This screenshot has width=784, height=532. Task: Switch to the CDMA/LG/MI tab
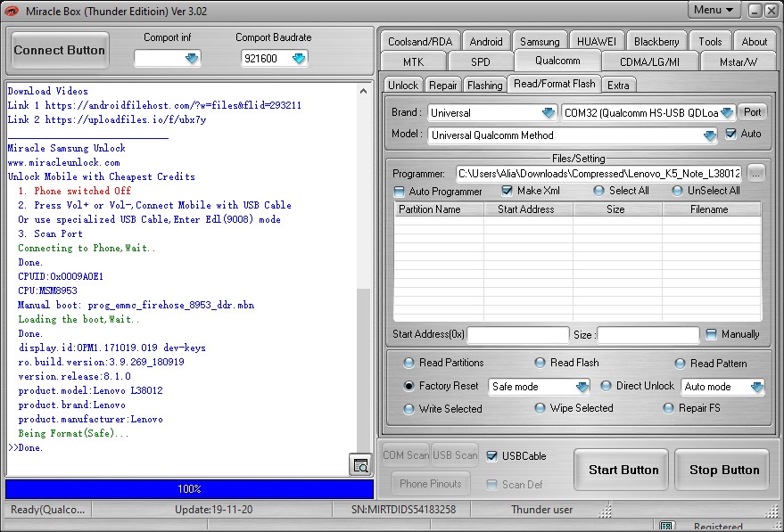(649, 62)
